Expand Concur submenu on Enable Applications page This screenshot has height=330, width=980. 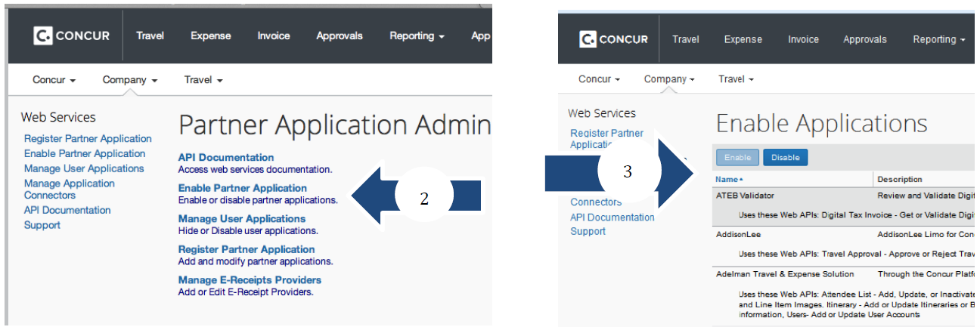[600, 79]
